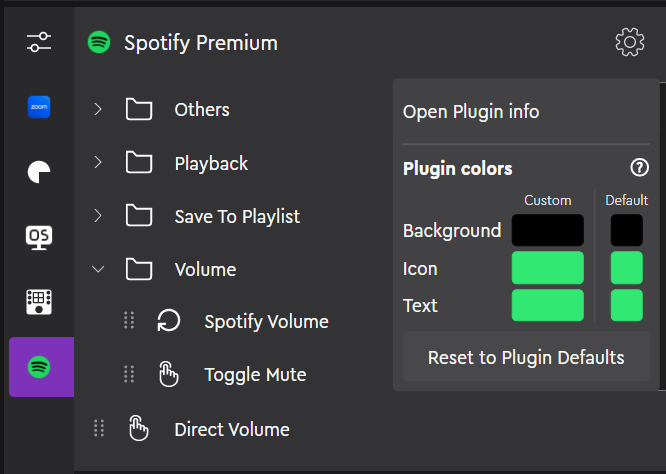Click the Spotify Volume rotate icon

(x=169, y=321)
